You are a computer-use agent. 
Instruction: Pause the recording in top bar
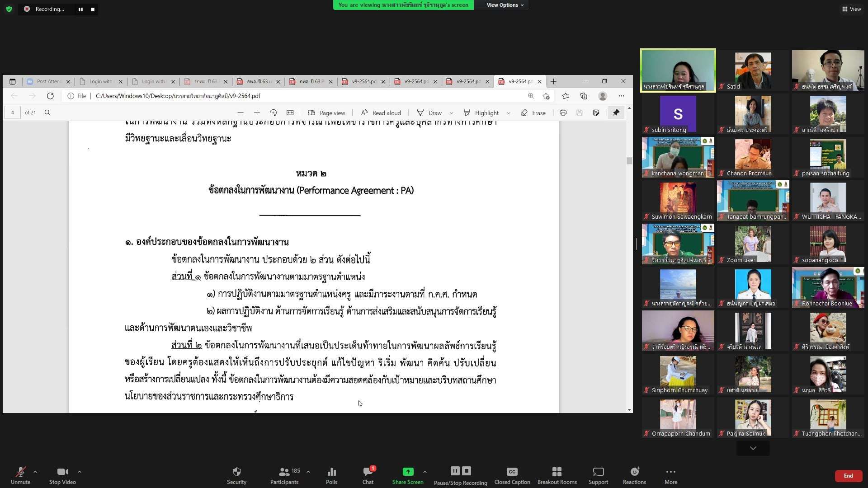(x=80, y=9)
